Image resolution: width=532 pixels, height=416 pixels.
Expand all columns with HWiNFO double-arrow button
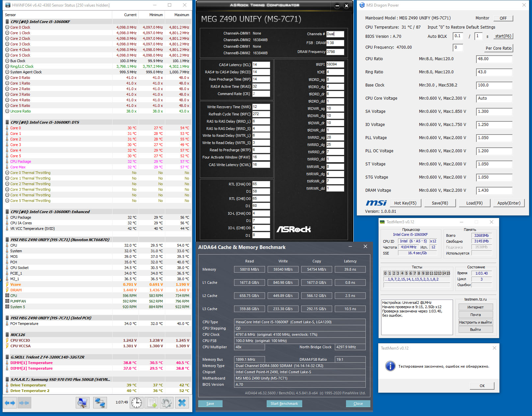pos(10,403)
